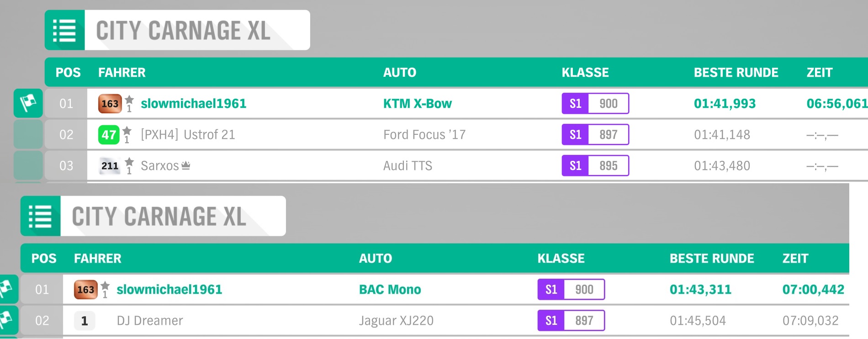Viewport: 868px width, 339px height.
Task: Click the level 211 badge next to Sarxos
Action: (110, 166)
